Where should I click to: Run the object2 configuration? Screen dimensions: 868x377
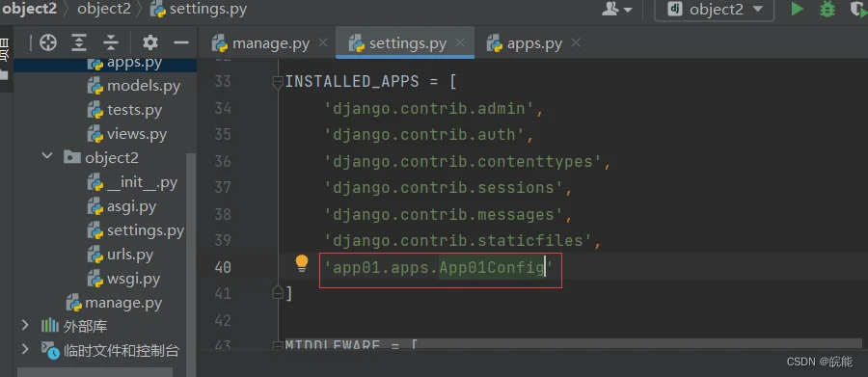coord(798,10)
